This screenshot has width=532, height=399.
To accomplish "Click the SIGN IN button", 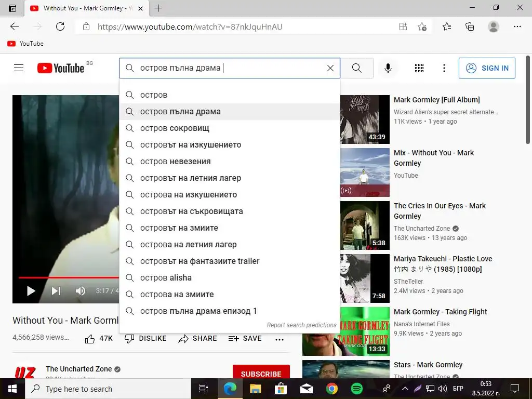I will tap(487, 68).
